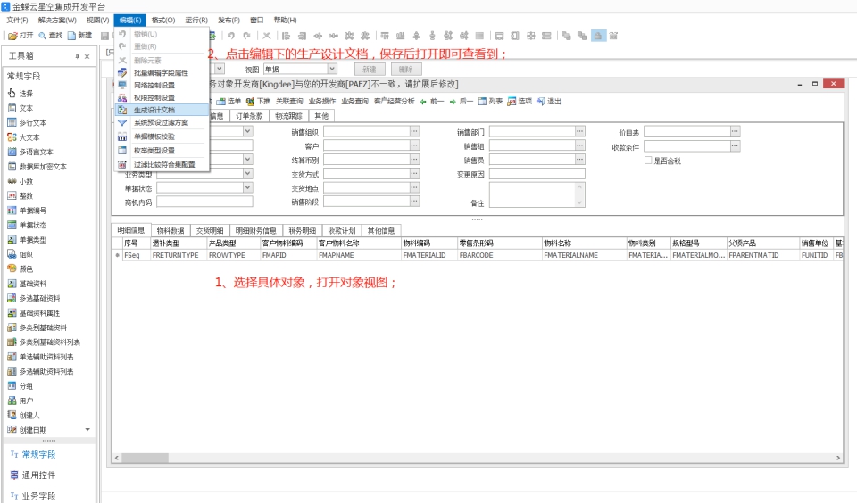Image resolution: width=857 pixels, height=504 pixels.
Task: Open the 销售组织 lookup ellipsis button
Action: [x=415, y=131]
